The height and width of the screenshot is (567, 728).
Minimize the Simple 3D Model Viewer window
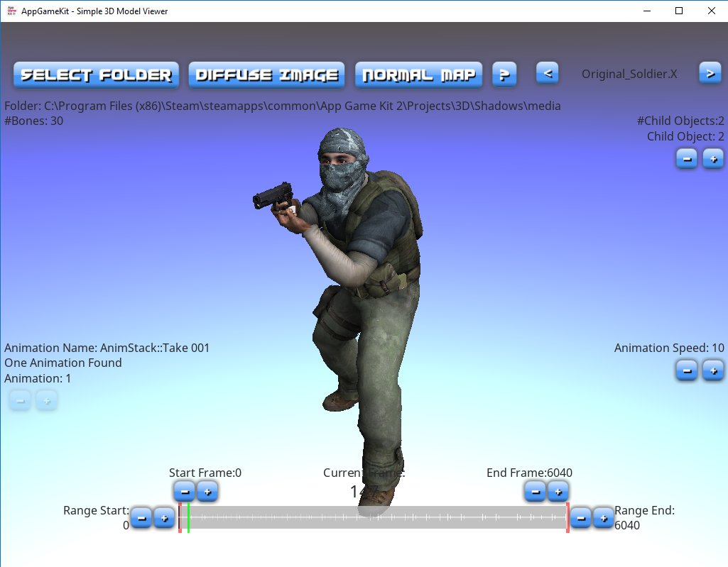(x=647, y=11)
